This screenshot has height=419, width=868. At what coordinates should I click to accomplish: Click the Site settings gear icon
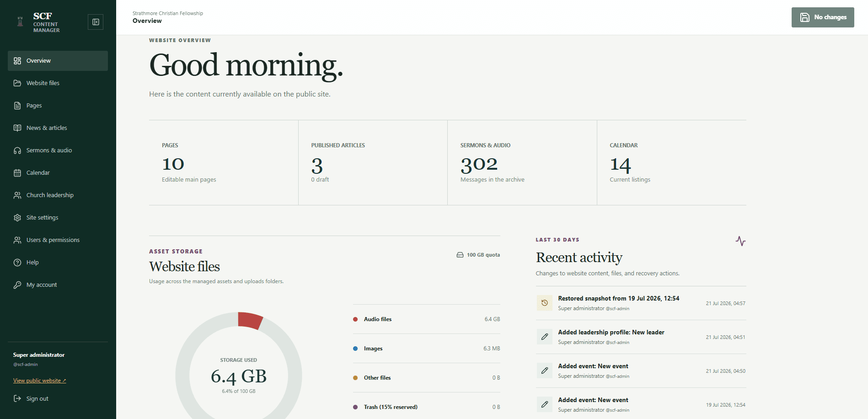[x=17, y=218]
